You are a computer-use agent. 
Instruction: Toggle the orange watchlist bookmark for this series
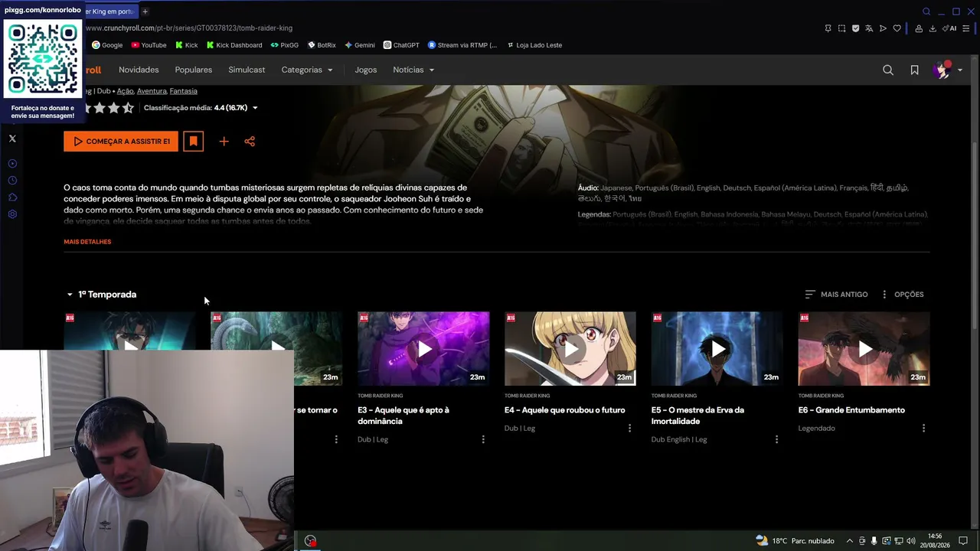193,142
